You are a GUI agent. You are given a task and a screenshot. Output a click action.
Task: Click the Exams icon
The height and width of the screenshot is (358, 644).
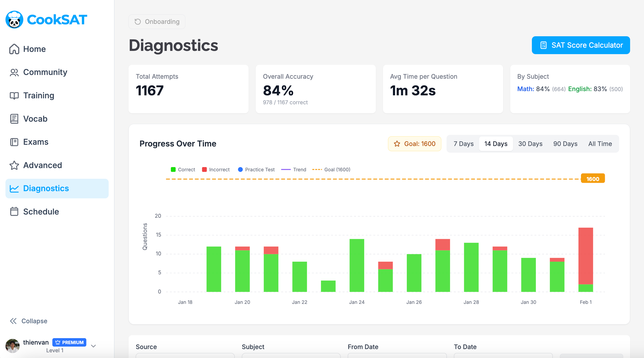14,142
